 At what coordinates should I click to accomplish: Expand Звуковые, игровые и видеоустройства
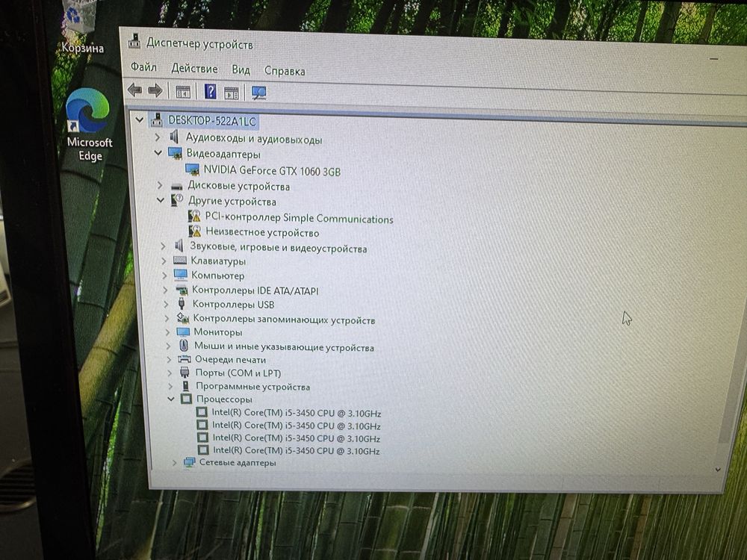163,246
